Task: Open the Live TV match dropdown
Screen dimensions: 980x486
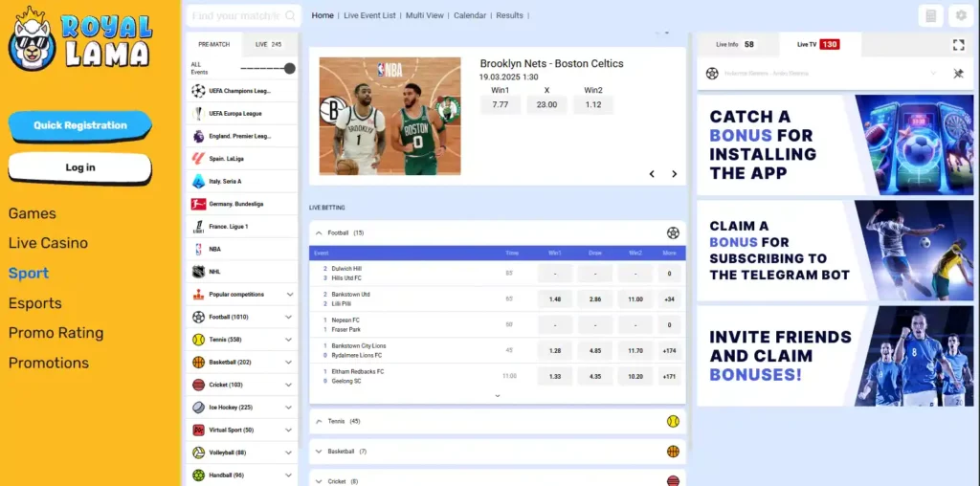Action: pos(933,73)
